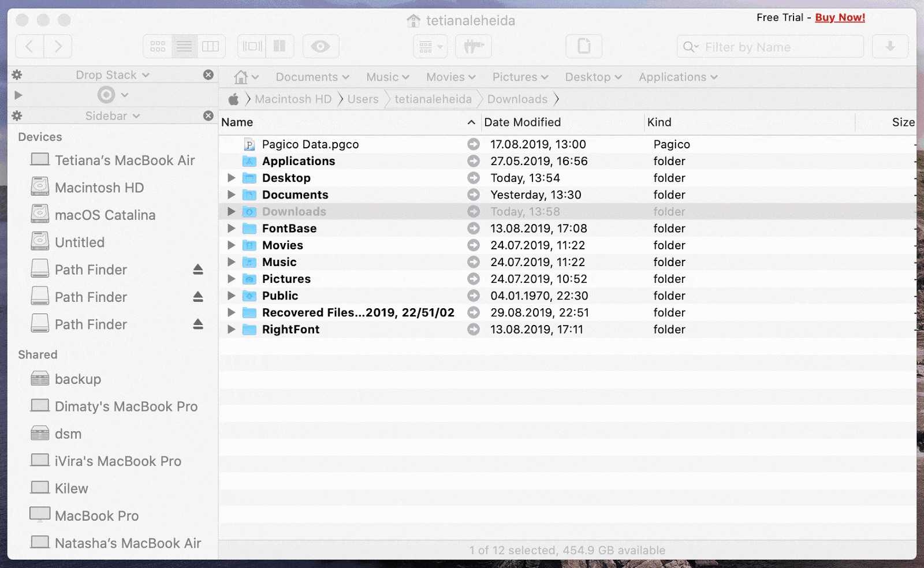Toggle Quick Look eye button
Image resolution: width=924 pixels, height=568 pixels.
click(x=321, y=46)
